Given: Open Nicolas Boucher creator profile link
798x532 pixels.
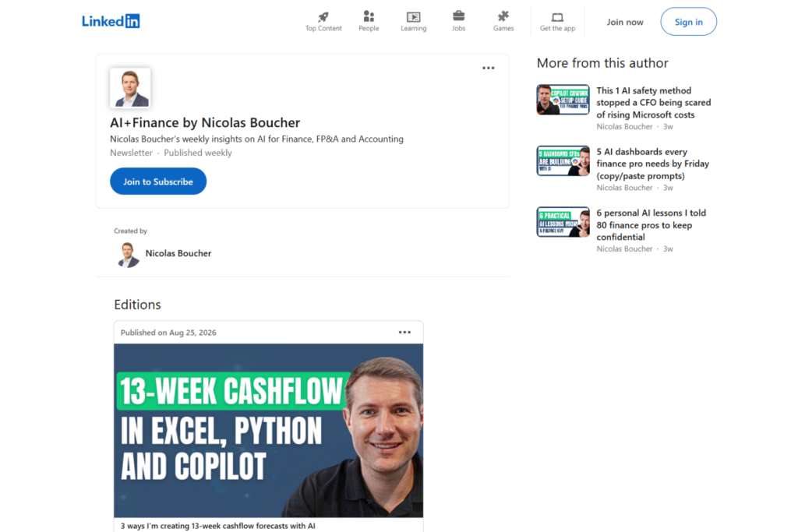Looking at the screenshot, I should pos(178,253).
